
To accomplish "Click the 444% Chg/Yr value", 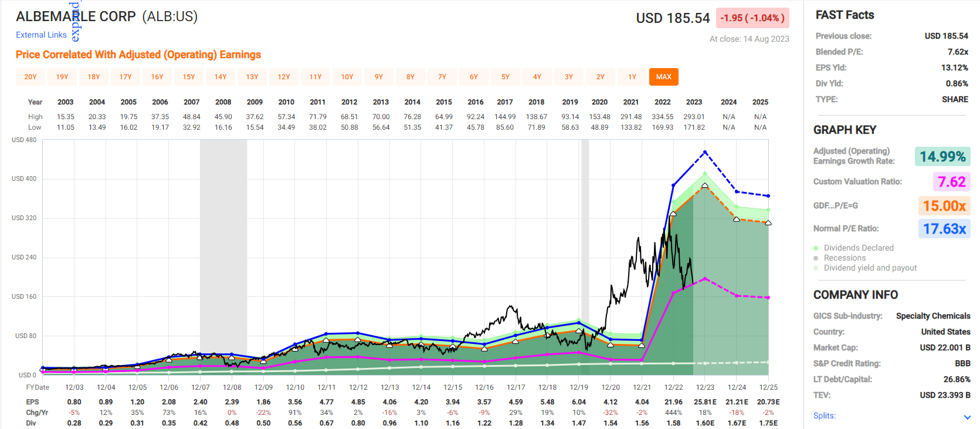I will click(673, 413).
